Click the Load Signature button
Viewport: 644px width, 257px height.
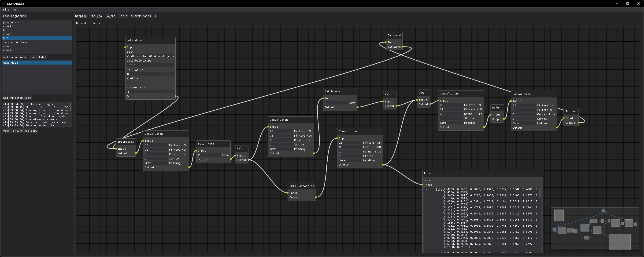(x=15, y=16)
